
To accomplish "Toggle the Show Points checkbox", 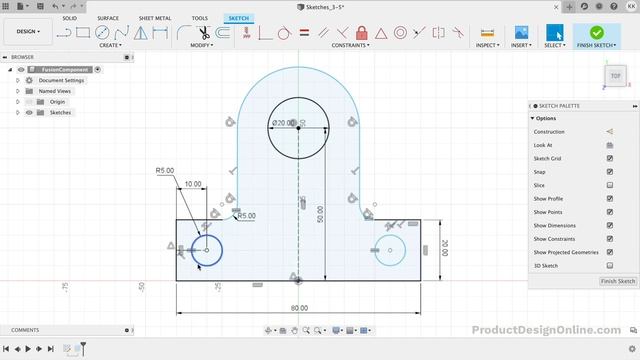I will pyautogui.click(x=610, y=212).
